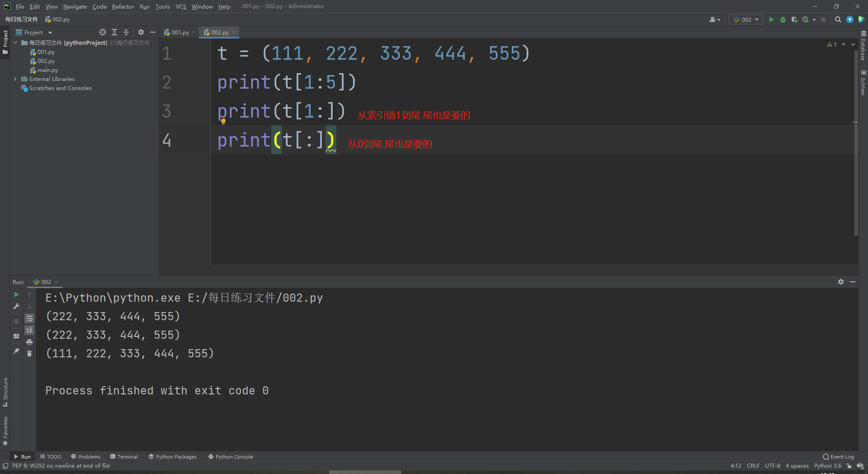Click the yellow intention lightbulb in the editor
This screenshot has width=868, height=474.
point(223,121)
